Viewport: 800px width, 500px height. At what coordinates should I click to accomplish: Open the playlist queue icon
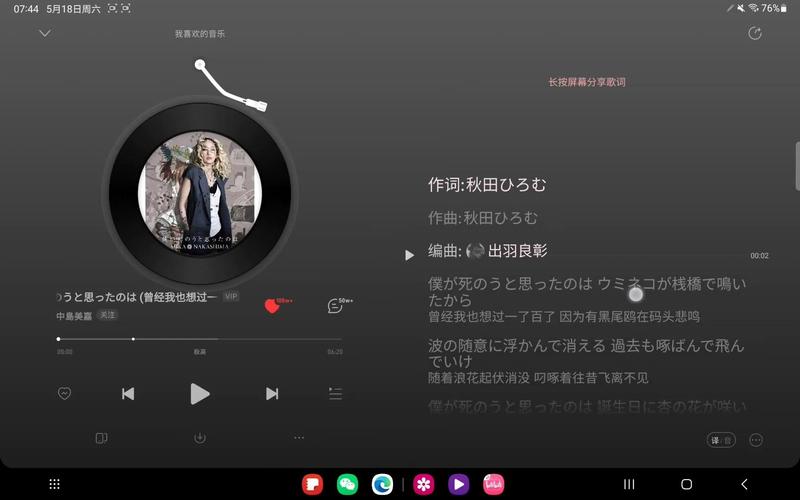(x=335, y=393)
